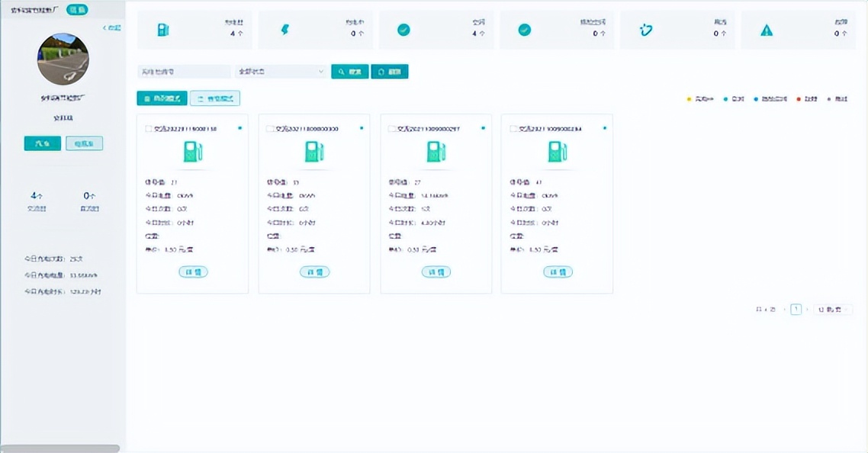Image resolution: width=868 pixels, height=453 pixels.
Task: Click the reservation status circle icon
Action: point(524,29)
